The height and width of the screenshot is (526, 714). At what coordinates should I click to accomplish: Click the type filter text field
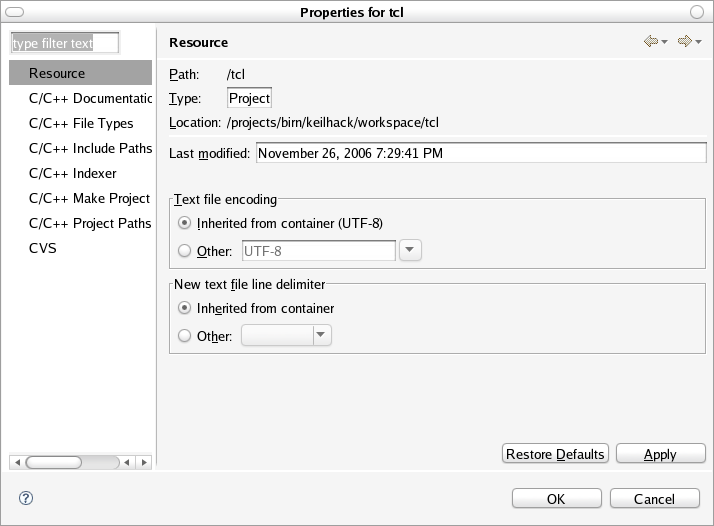(x=64, y=44)
